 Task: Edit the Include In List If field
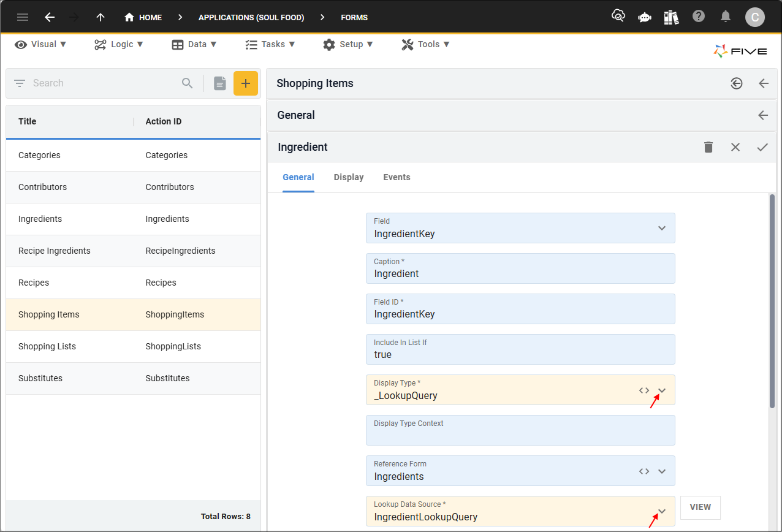click(520, 349)
